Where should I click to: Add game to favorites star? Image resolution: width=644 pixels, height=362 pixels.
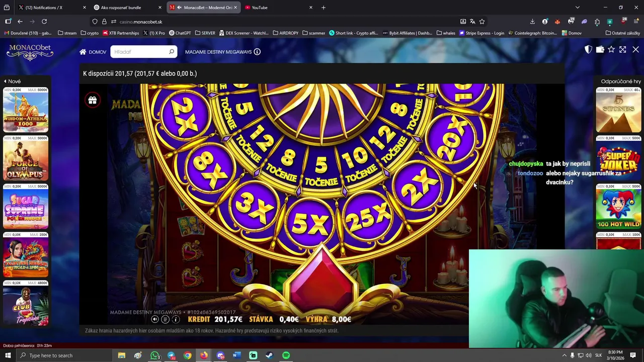(x=611, y=49)
